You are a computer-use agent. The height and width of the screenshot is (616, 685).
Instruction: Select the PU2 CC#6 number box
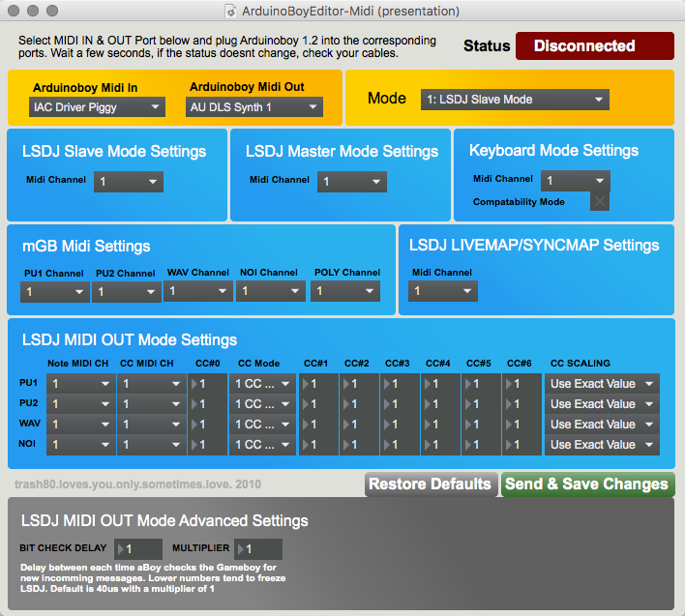point(521,404)
